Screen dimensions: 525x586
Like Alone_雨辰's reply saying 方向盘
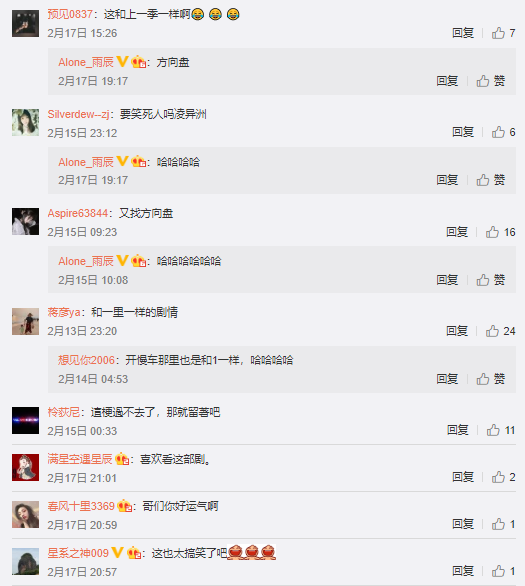pos(491,81)
